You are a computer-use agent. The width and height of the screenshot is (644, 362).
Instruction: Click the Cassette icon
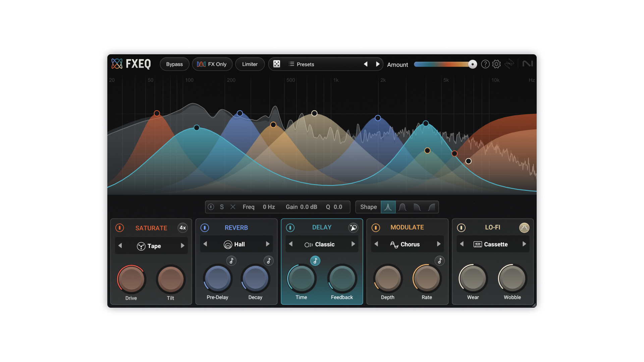[478, 244]
